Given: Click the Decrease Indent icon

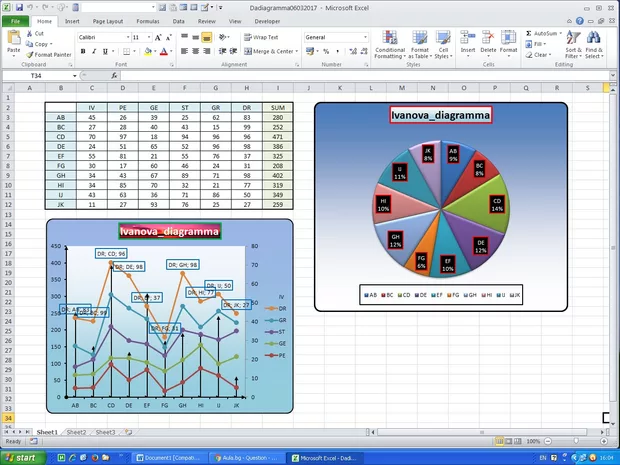Looking at the screenshot, I should [x=223, y=51].
